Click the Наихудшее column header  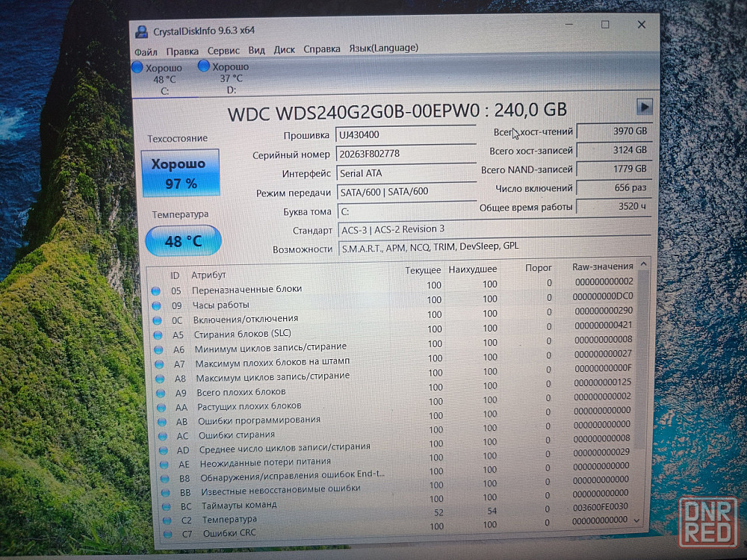click(473, 269)
